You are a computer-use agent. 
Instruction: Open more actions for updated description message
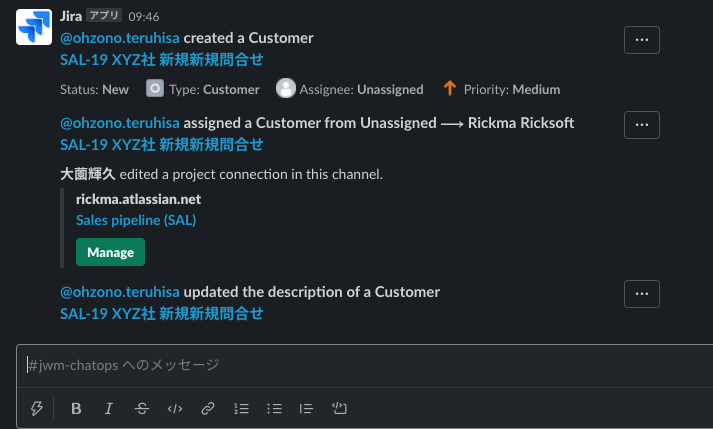coord(642,294)
